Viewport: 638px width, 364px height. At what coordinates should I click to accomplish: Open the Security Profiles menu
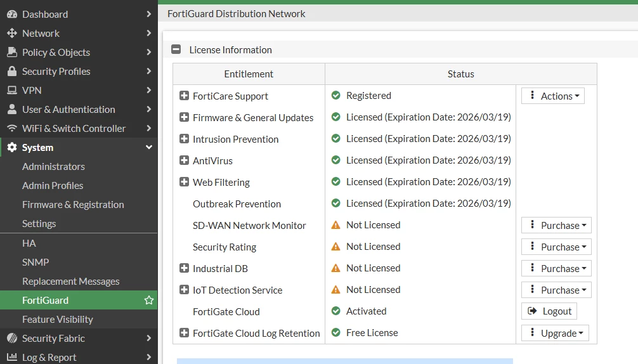pyautogui.click(x=79, y=71)
